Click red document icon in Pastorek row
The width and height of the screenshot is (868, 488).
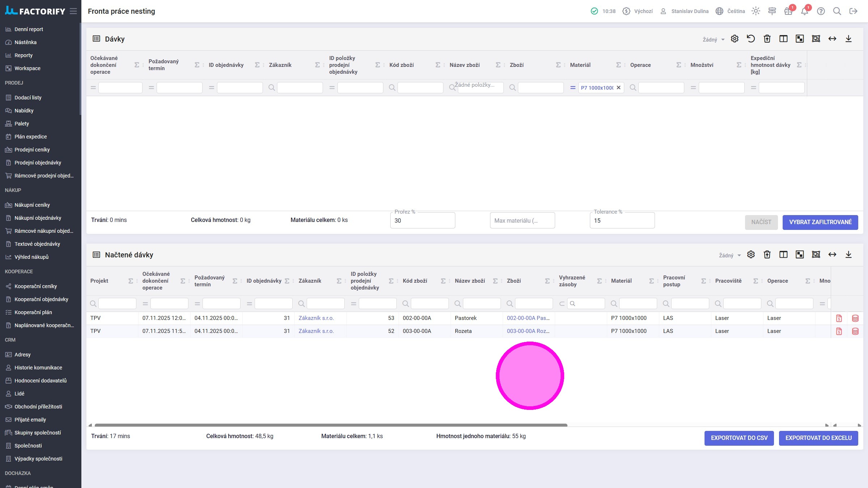click(839, 318)
